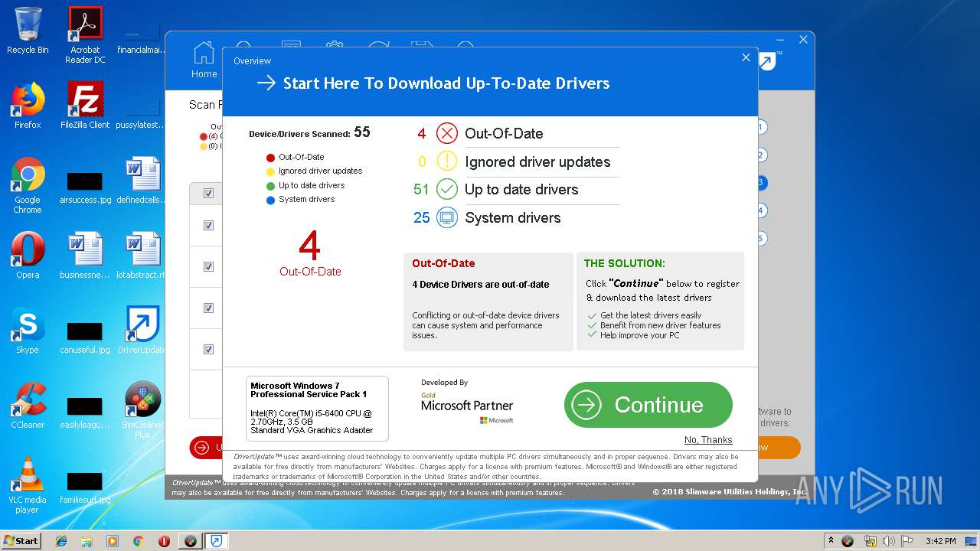Select the familiesurl.jpg desktop file
980x551 pixels.
point(85,488)
